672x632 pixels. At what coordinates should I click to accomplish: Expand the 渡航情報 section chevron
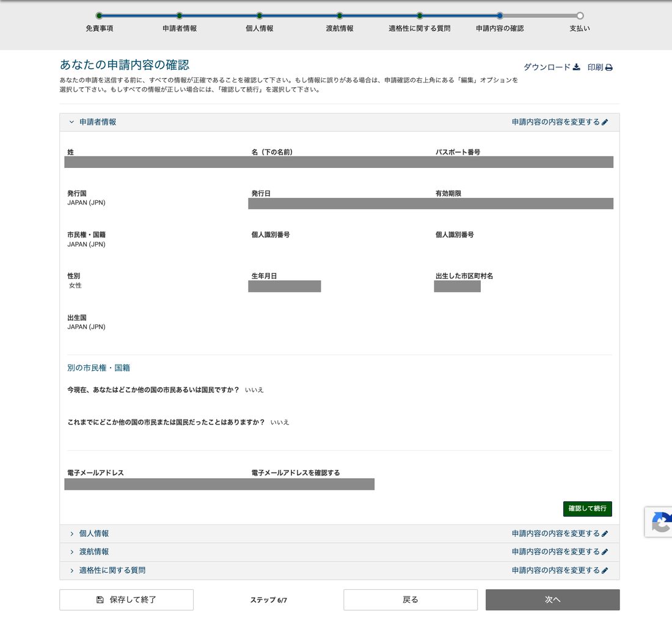[x=71, y=552]
